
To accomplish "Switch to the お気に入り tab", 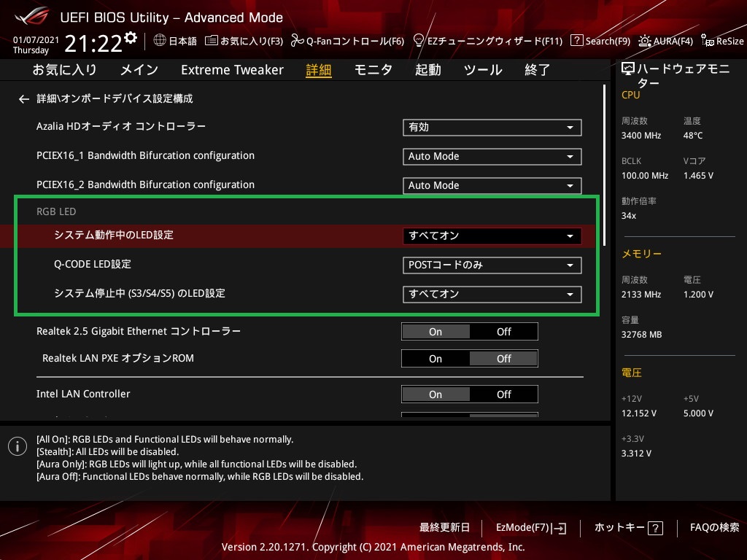I will click(x=64, y=70).
